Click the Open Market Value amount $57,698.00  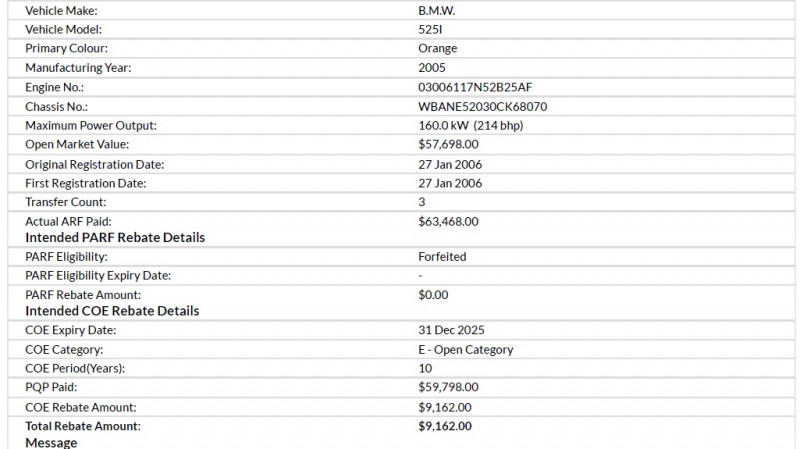point(448,145)
